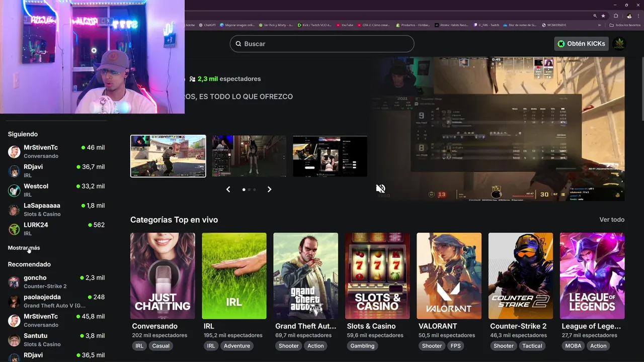Click the Casual tag under Conversando
The height and width of the screenshot is (362, 644).
click(161, 346)
